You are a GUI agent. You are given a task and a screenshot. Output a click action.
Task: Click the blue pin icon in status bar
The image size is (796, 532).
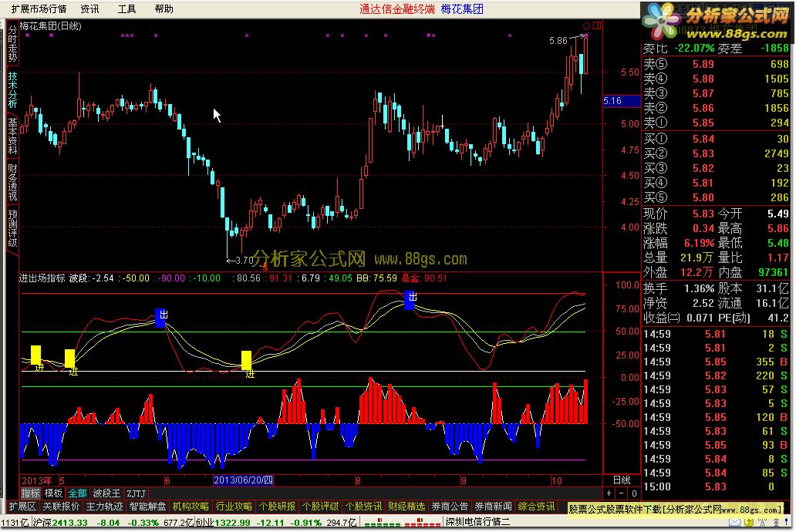tap(788, 522)
